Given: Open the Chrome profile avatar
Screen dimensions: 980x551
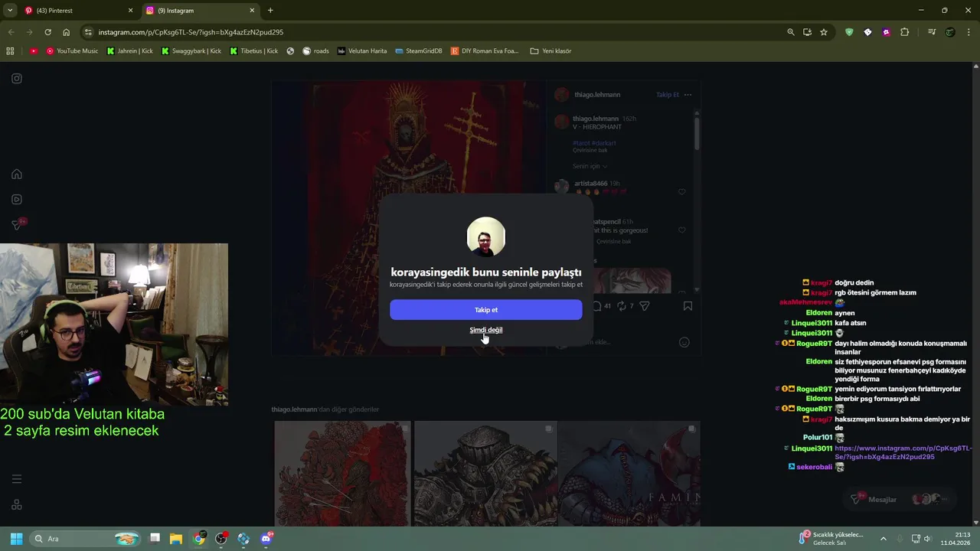Looking at the screenshot, I should (x=950, y=32).
